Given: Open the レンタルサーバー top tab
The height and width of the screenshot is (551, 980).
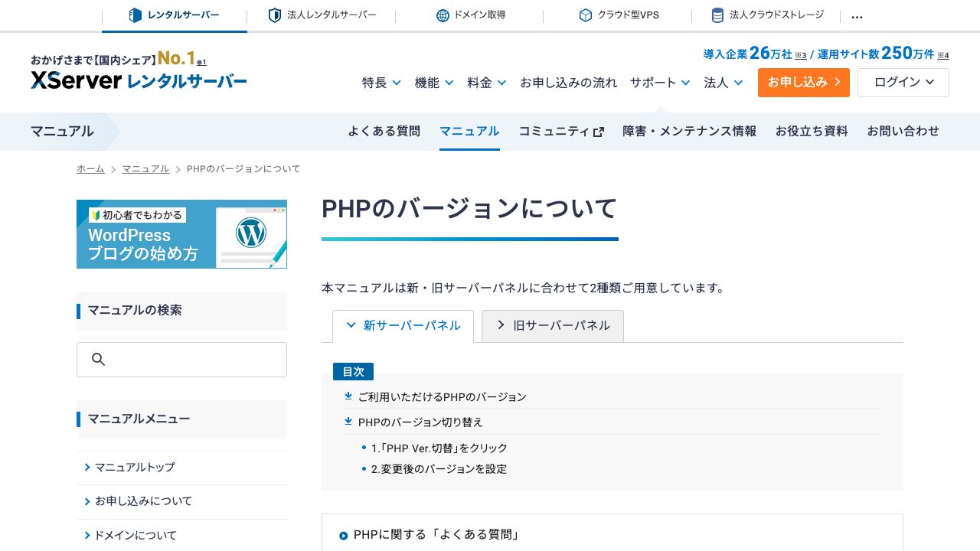Looking at the screenshot, I should [175, 15].
